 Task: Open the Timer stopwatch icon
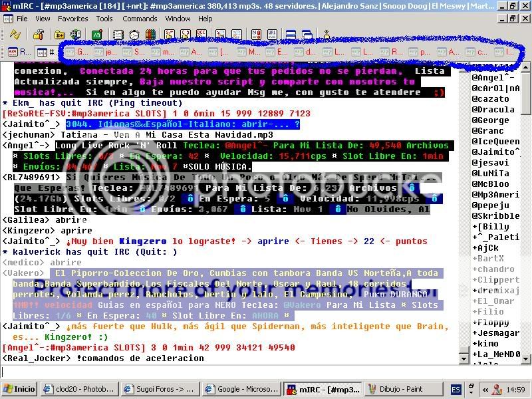click(134, 35)
